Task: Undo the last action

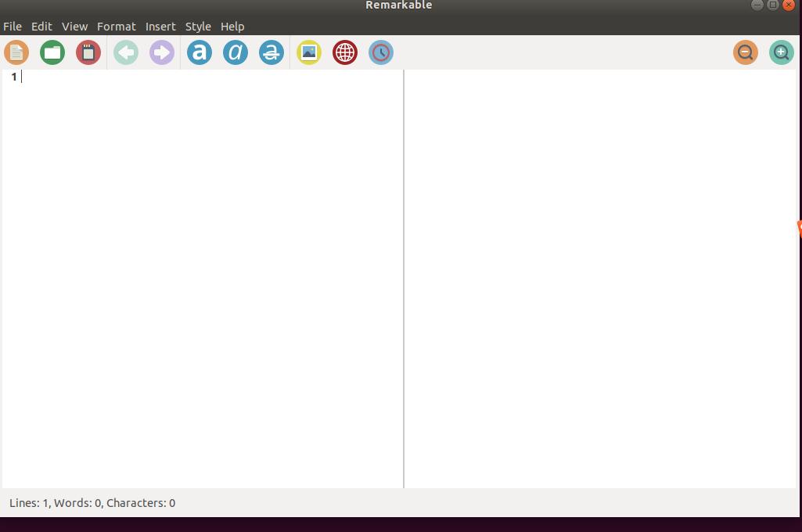Action: pyautogui.click(x=125, y=52)
